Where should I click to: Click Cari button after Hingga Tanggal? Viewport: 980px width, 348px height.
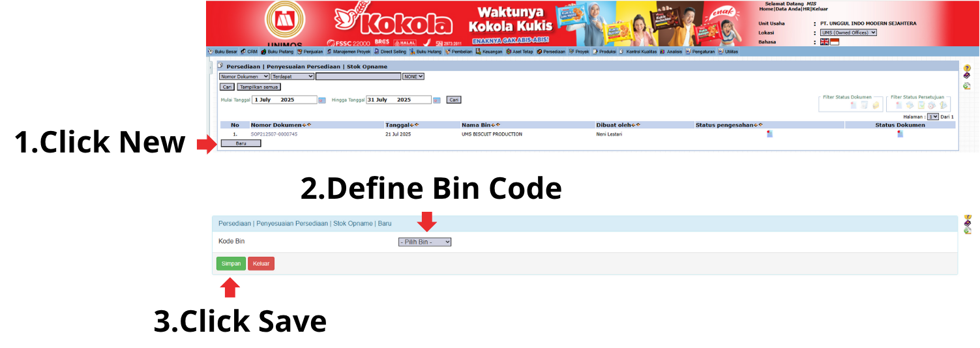pos(454,100)
